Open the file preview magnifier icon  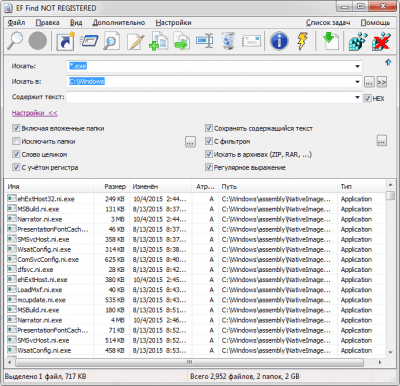pyautogui.click(x=112, y=41)
